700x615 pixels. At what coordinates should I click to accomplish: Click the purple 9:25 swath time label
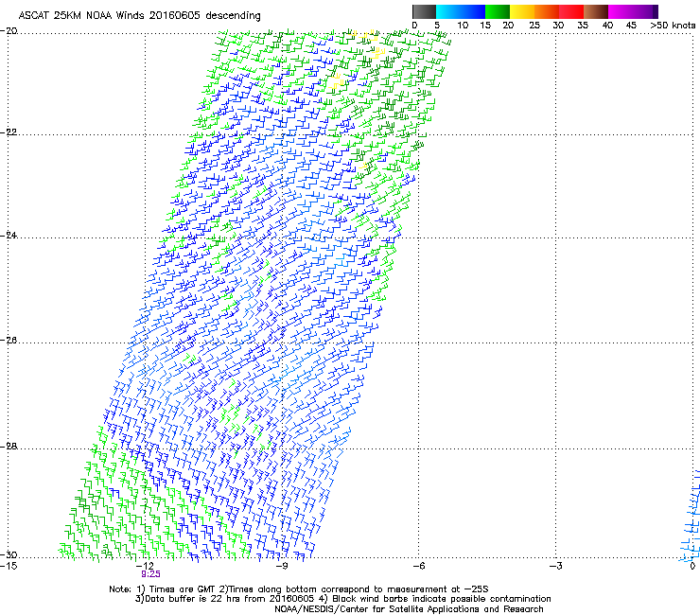click(x=151, y=574)
